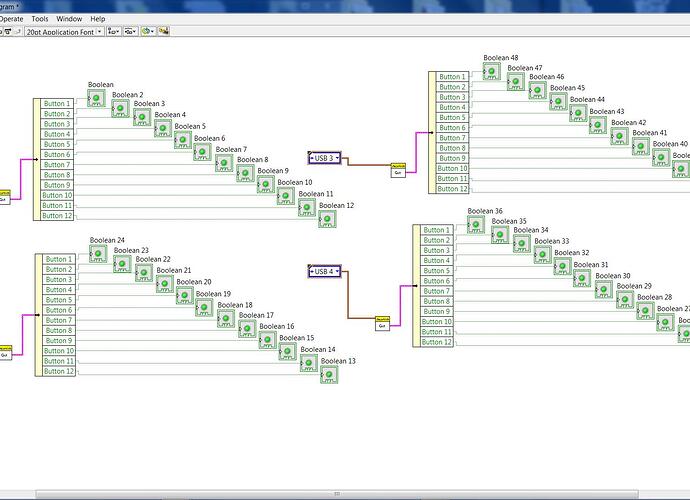690x500 pixels.
Task: Select the Boolean 41 indicator terminal
Action: [x=641, y=146]
